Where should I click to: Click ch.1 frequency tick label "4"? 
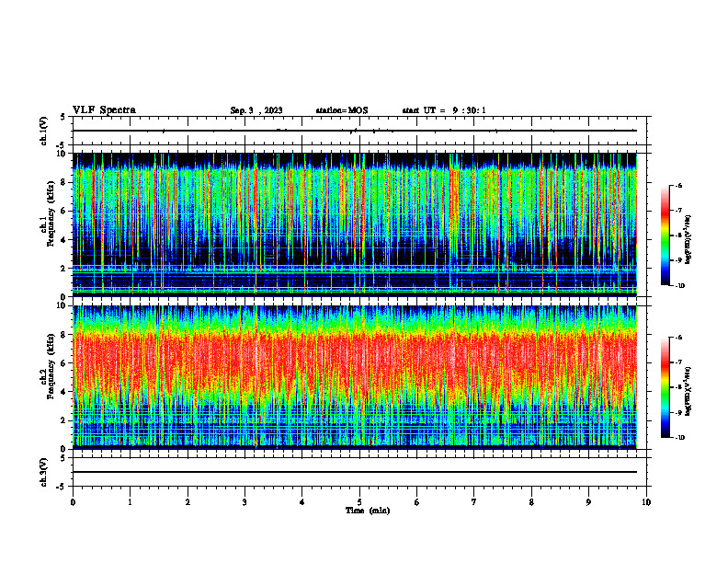63,240
